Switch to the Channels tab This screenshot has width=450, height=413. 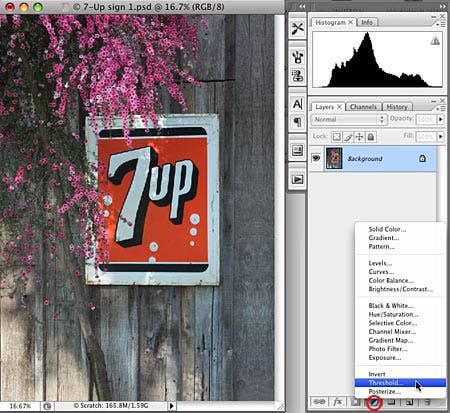[363, 107]
